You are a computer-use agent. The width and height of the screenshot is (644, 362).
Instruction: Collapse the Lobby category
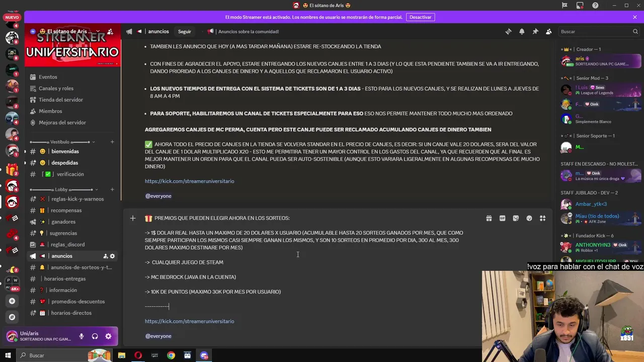pyautogui.click(x=63, y=190)
